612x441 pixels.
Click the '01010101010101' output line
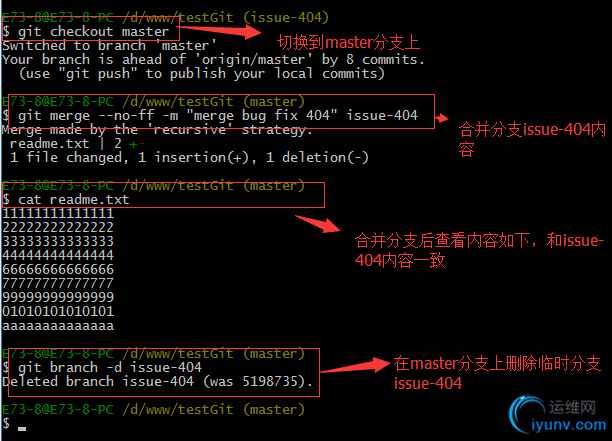[x=58, y=311]
